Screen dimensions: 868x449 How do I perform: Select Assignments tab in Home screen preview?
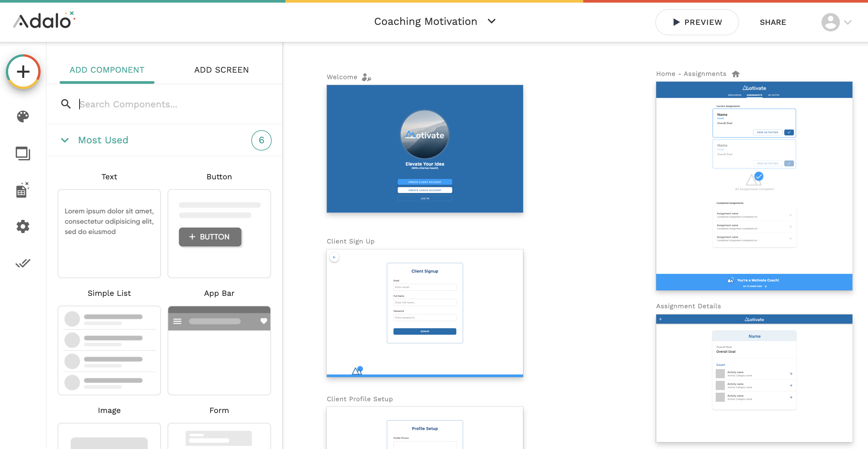754,95
